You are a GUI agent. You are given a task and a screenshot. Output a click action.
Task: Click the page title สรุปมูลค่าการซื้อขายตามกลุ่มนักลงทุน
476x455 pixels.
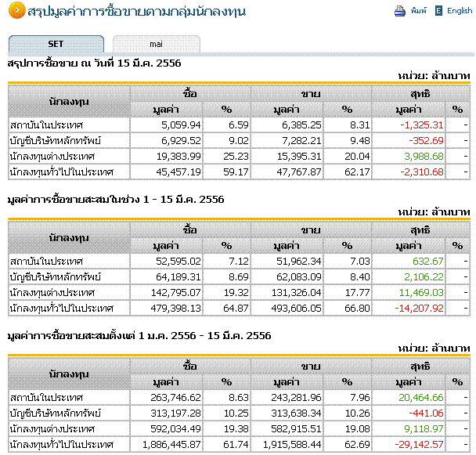pyautogui.click(x=136, y=11)
